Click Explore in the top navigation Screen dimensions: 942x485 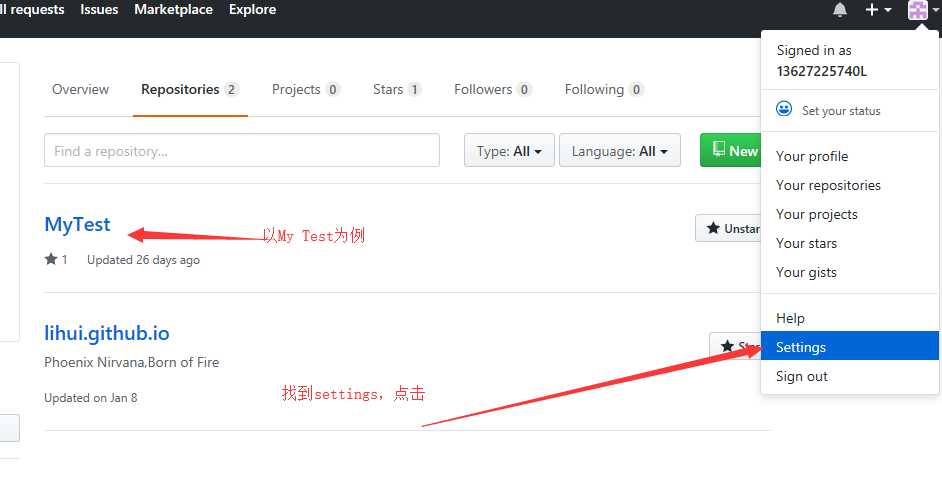pyautogui.click(x=252, y=10)
